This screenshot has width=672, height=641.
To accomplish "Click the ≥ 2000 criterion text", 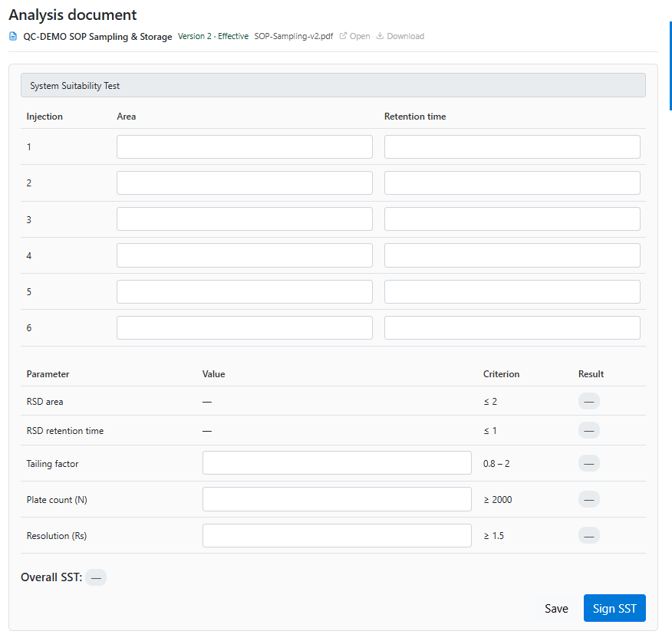I will tap(498, 500).
